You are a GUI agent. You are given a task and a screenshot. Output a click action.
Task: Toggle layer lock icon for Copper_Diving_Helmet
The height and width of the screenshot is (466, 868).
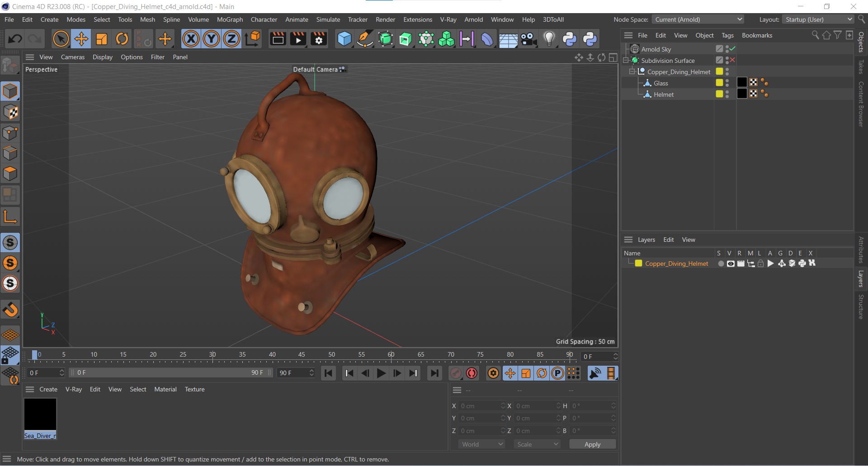tap(760, 264)
